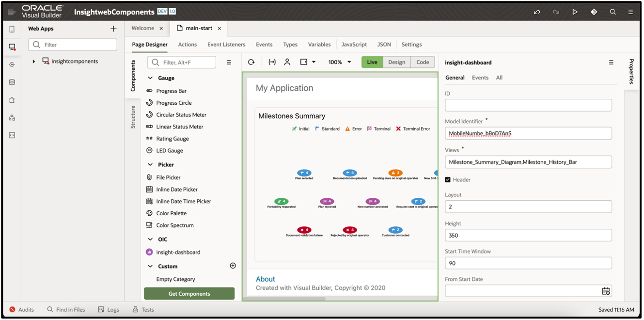Switch to the Welcome tab
This screenshot has width=644, height=320.
click(143, 28)
